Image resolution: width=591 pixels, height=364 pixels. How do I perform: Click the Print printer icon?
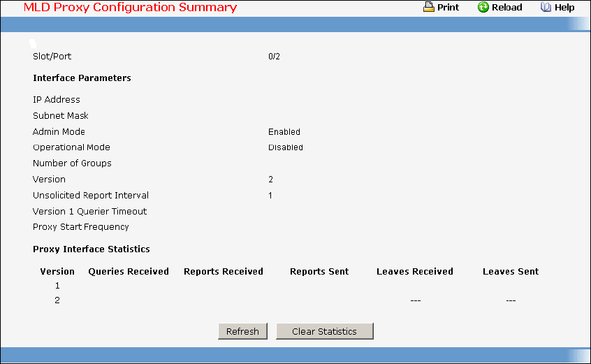tap(428, 7)
